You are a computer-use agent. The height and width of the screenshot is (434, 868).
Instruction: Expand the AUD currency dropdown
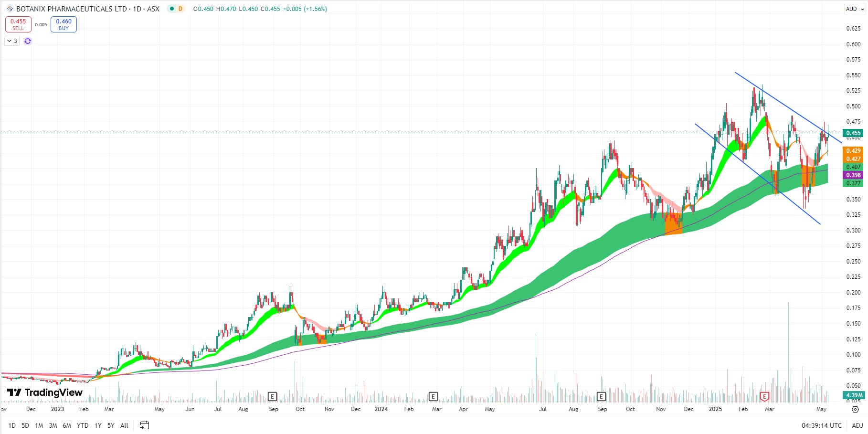(855, 9)
